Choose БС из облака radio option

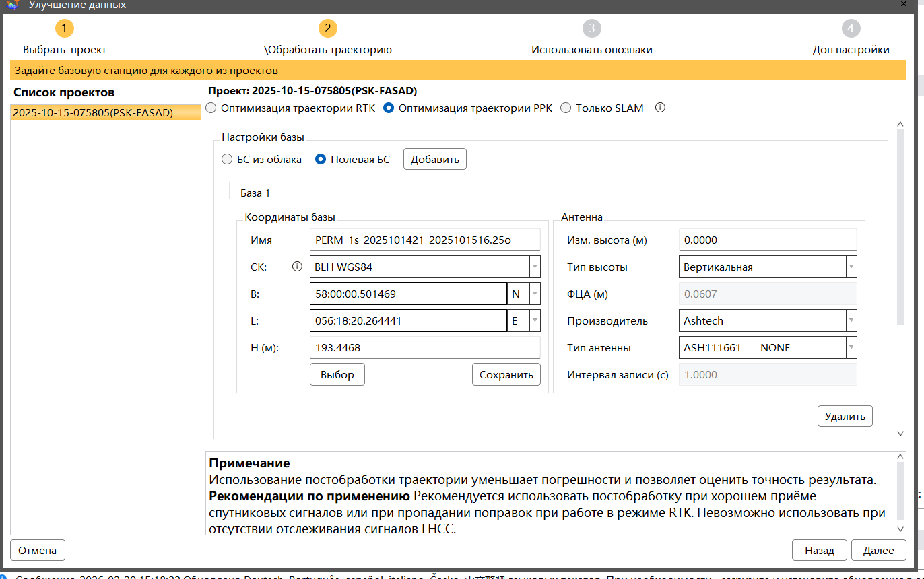227,160
